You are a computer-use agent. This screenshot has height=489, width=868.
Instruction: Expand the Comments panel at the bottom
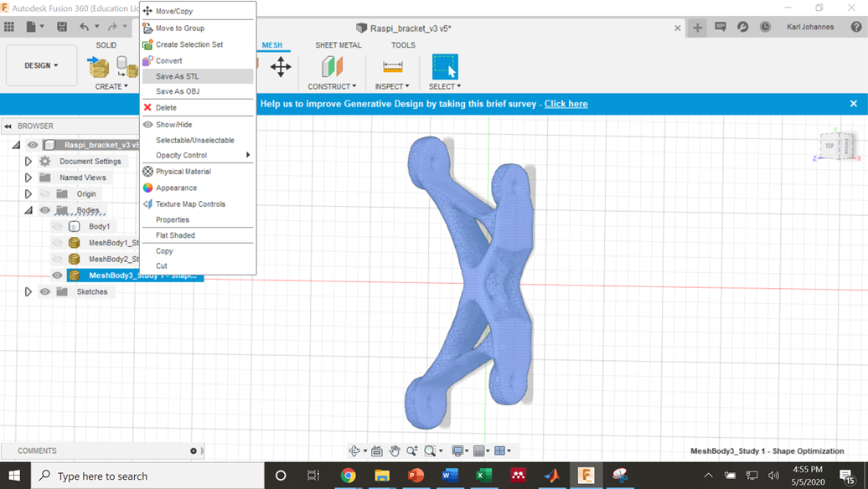[194, 450]
